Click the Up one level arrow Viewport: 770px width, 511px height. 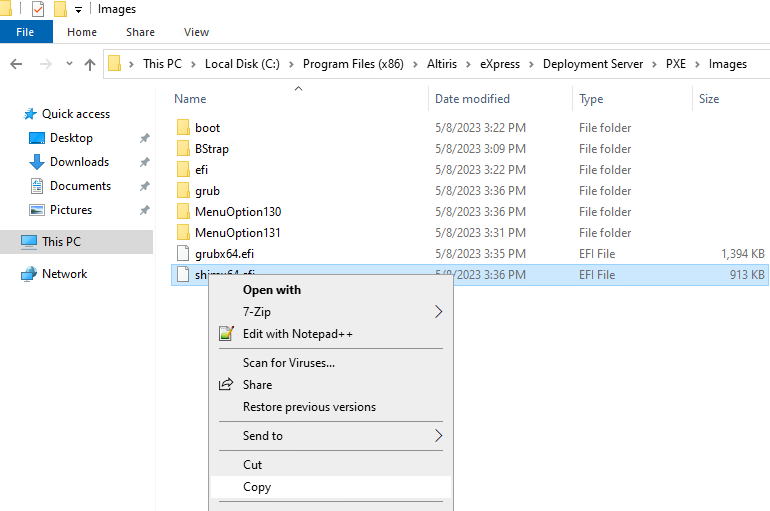pos(90,64)
